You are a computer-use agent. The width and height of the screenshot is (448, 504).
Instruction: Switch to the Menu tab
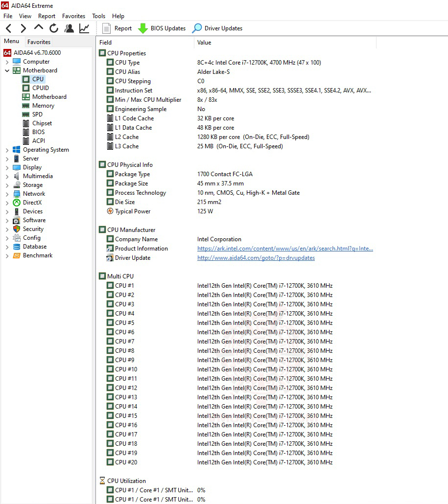pos(12,41)
